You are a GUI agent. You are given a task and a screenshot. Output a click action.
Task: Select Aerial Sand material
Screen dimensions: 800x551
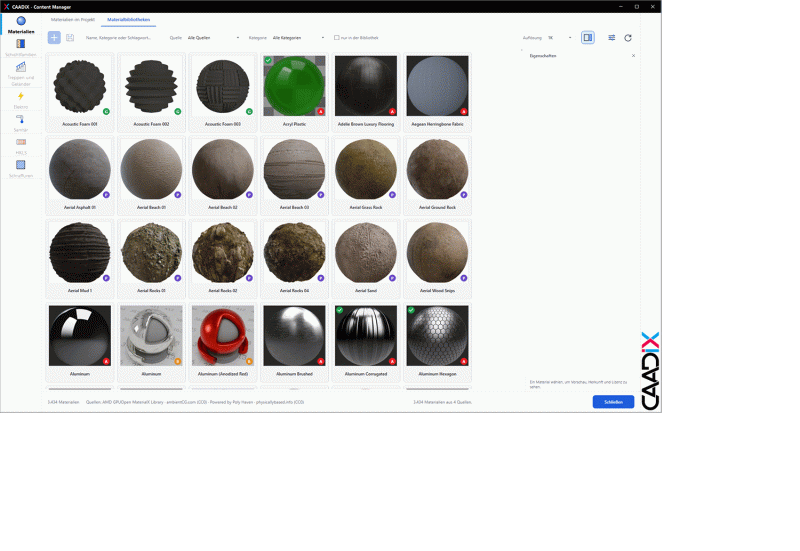pyautogui.click(x=366, y=259)
